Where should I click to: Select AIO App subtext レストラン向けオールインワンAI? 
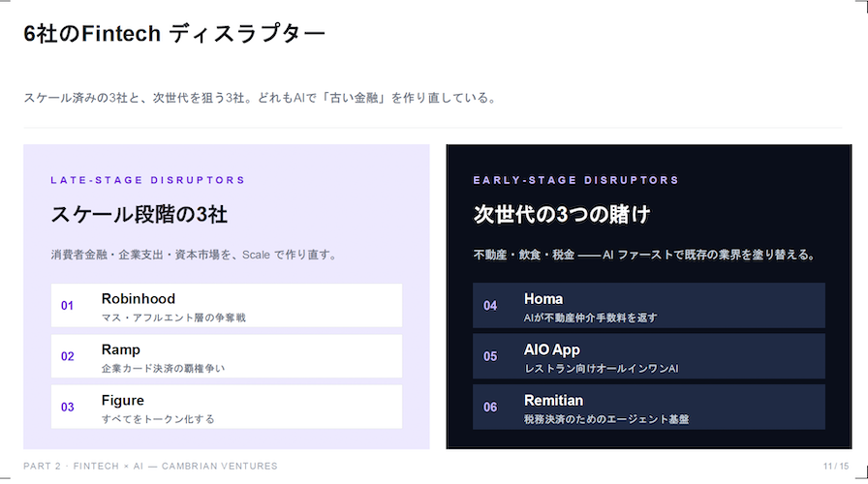pos(602,369)
